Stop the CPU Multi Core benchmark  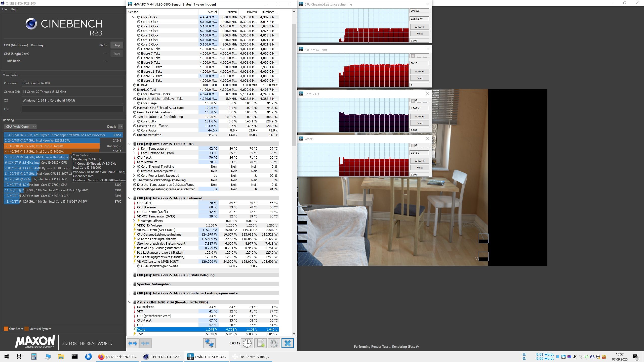click(x=116, y=45)
